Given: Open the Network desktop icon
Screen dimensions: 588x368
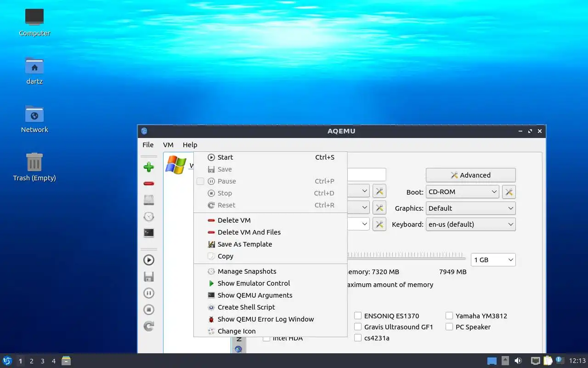Looking at the screenshot, I should (x=34, y=119).
